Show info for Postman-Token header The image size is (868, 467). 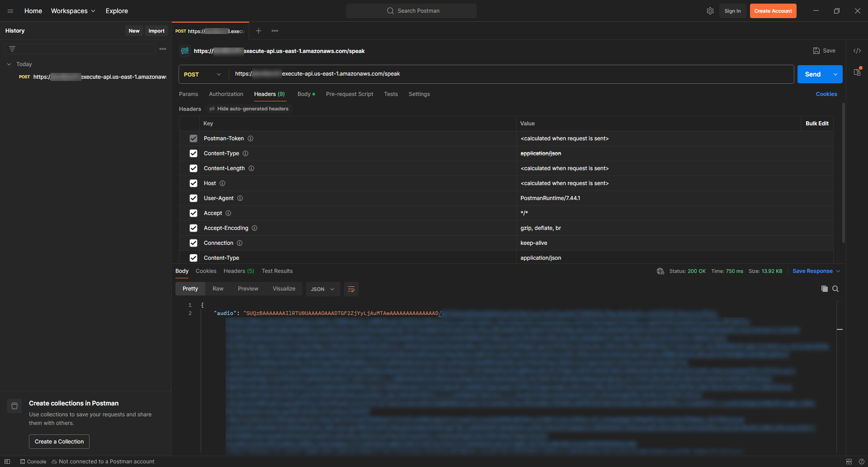(x=250, y=138)
